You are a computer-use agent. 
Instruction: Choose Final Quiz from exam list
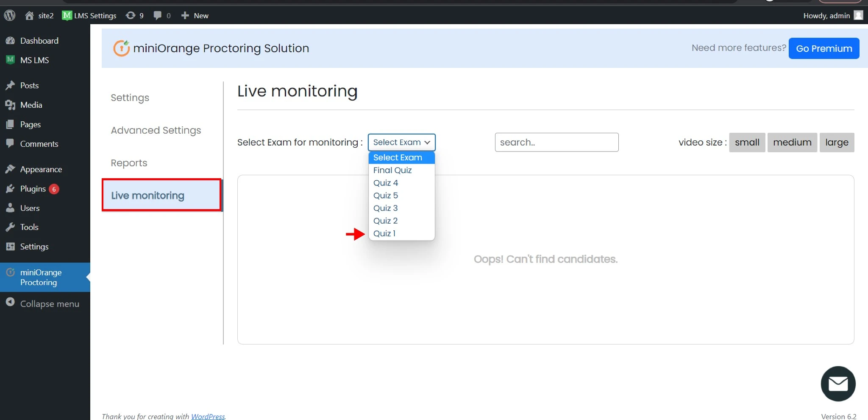coord(392,170)
